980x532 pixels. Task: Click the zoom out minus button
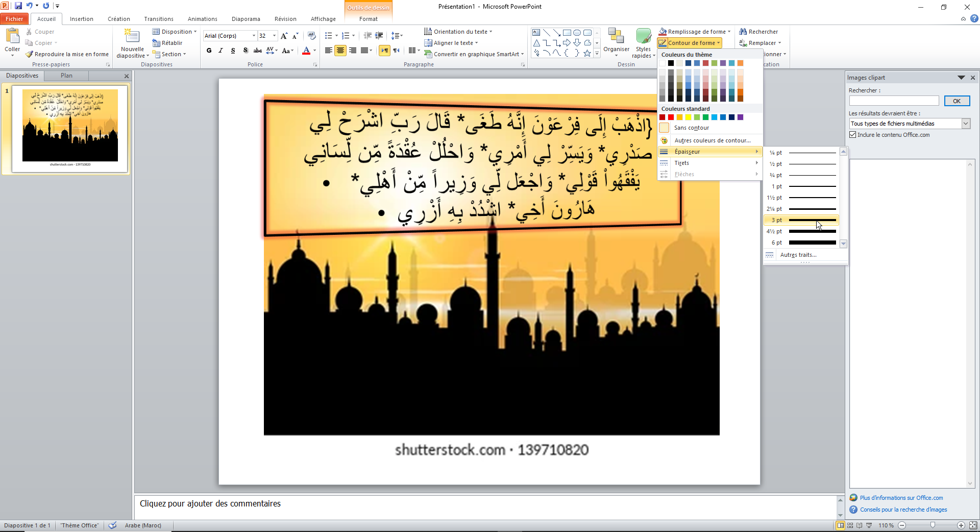pyautogui.click(x=902, y=525)
